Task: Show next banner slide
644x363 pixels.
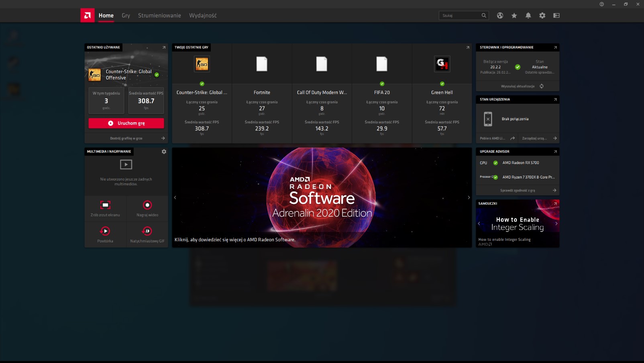Action: (469, 197)
